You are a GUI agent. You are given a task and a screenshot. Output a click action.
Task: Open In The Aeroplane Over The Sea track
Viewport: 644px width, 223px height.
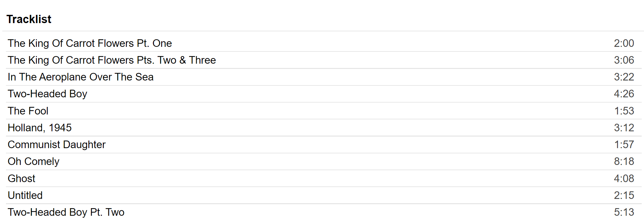(x=80, y=77)
